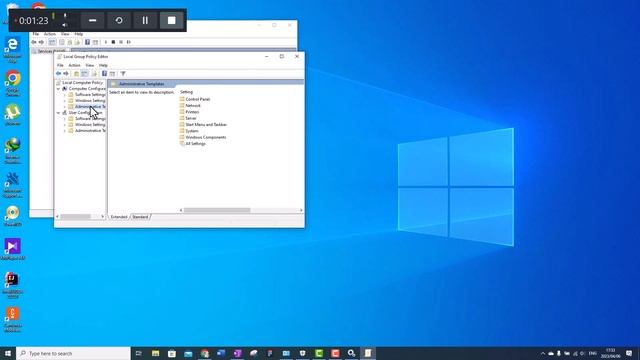640x360 pixels.
Task: Click taskbar search box
Action: click(73, 353)
